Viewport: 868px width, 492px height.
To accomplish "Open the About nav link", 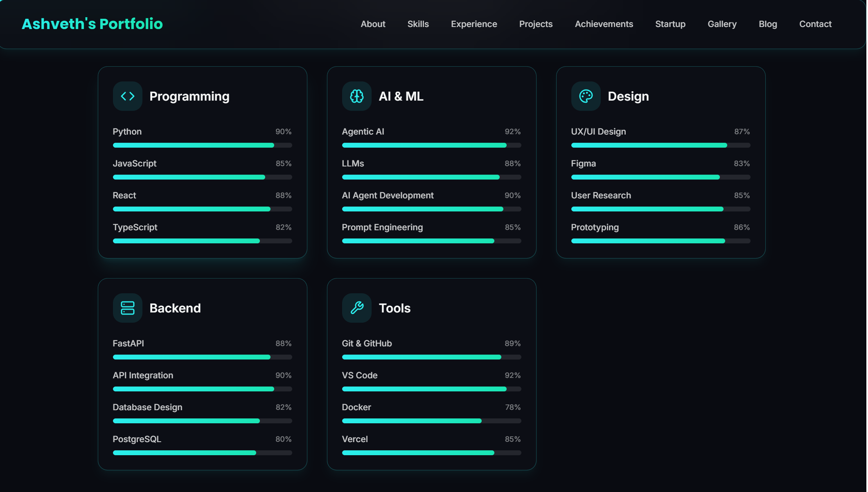I will 373,24.
